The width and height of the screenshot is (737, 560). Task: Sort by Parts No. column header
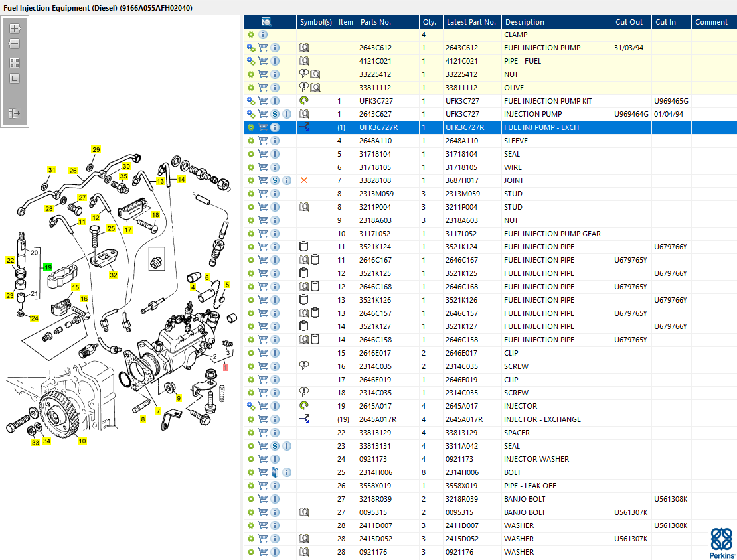click(388, 22)
